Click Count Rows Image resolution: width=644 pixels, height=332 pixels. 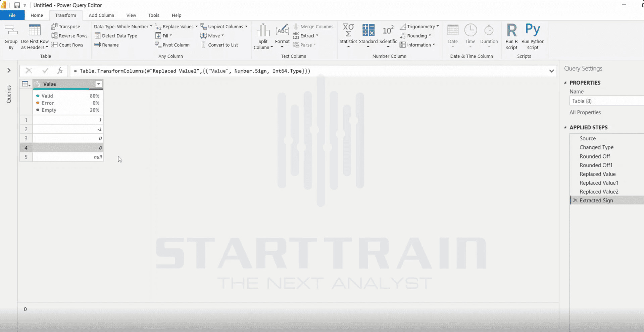[67, 45]
